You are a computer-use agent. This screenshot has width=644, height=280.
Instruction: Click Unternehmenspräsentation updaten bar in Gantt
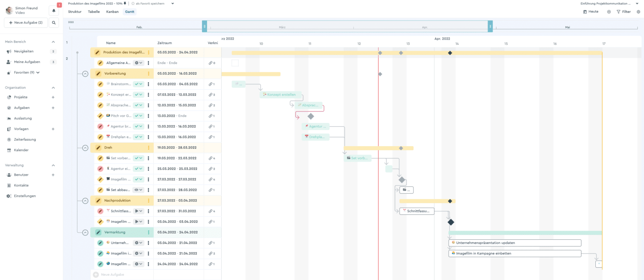click(x=515, y=243)
